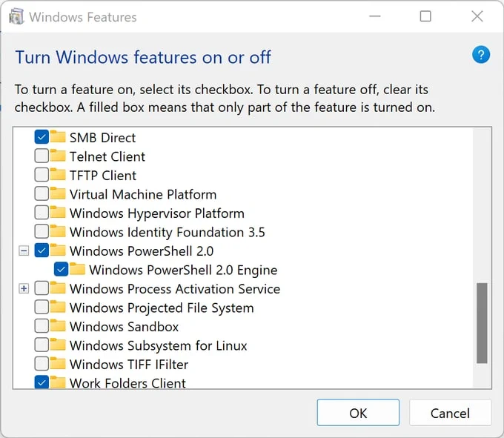Select the 'Windows PowerShell 2.0' parent label
The height and width of the screenshot is (438, 504).
(x=142, y=251)
